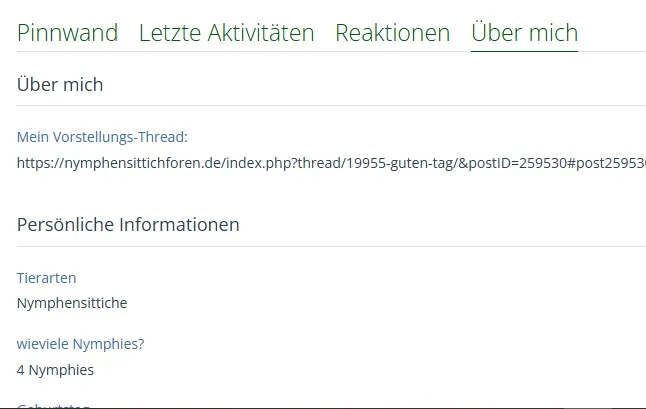Select the Reaktionen tab
The image size is (646, 409).
(x=392, y=33)
